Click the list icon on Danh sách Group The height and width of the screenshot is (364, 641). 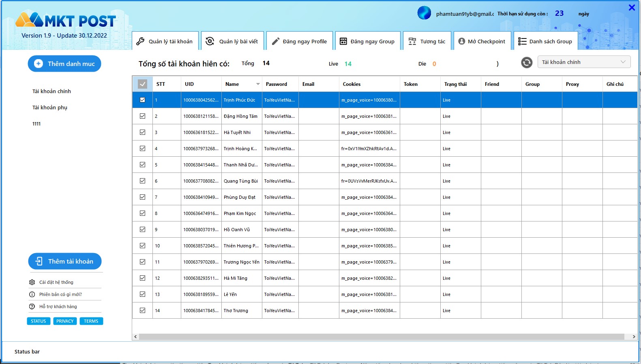pos(522,41)
